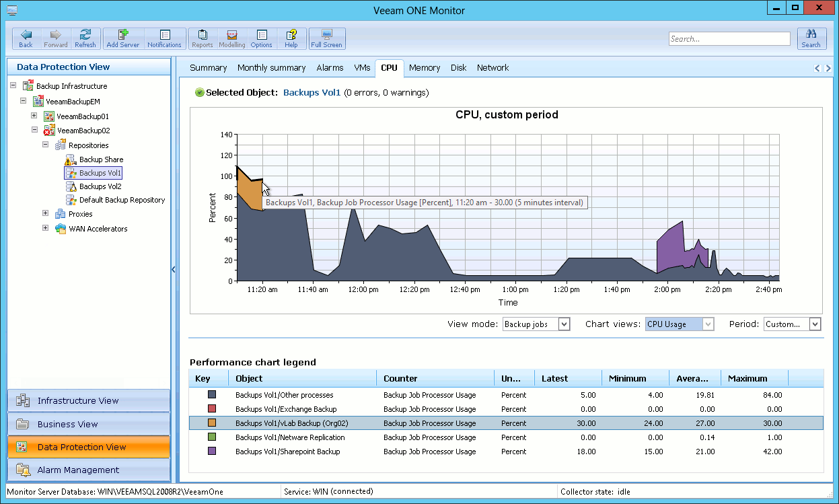Select the VeeamBackup02 server node
Image resolution: width=839 pixels, height=504 pixels.
(x=83, y=131)
